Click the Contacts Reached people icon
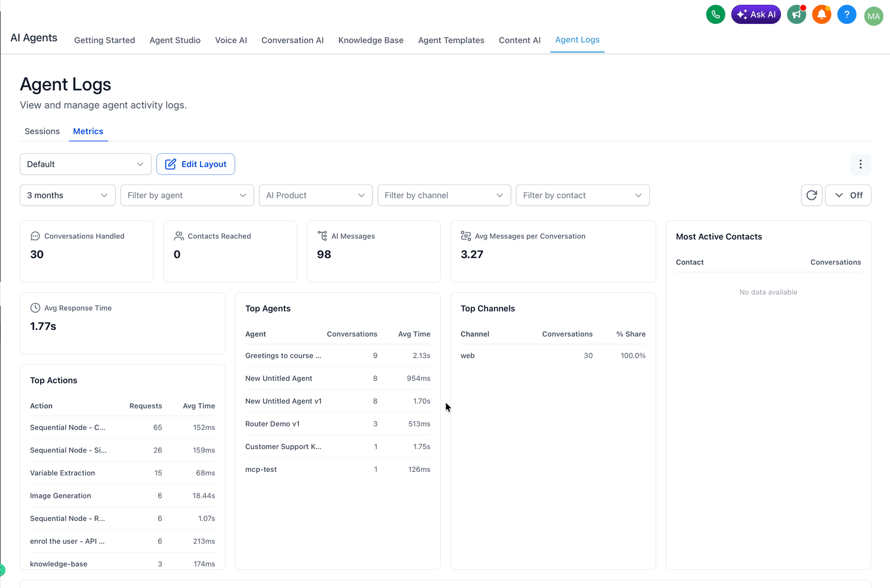 click(x=178, y=236)
